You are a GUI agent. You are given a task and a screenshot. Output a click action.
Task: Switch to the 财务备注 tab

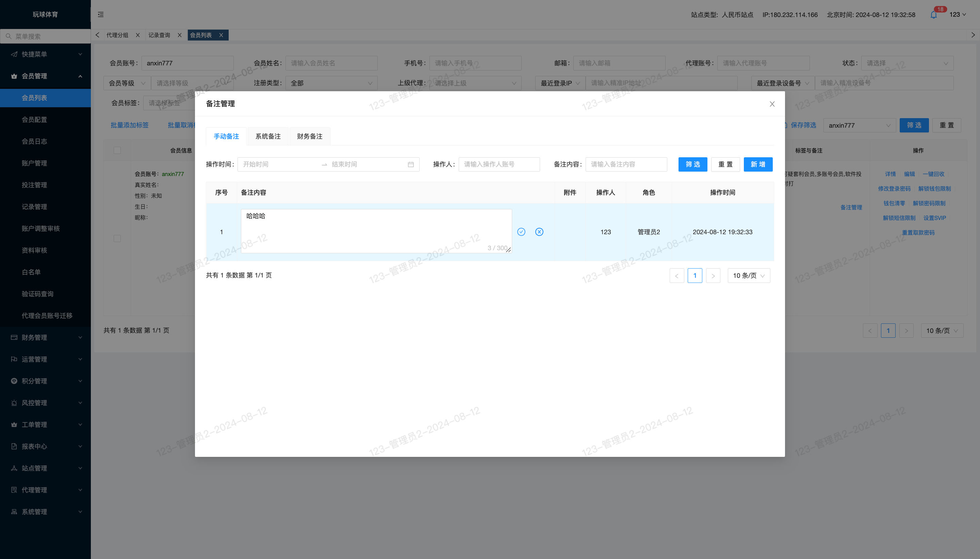[x=309, y=136]
